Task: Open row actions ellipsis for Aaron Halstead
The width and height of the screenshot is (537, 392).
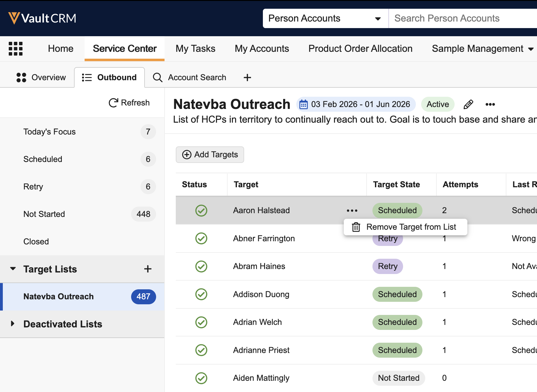Action: tap(352, 211)
